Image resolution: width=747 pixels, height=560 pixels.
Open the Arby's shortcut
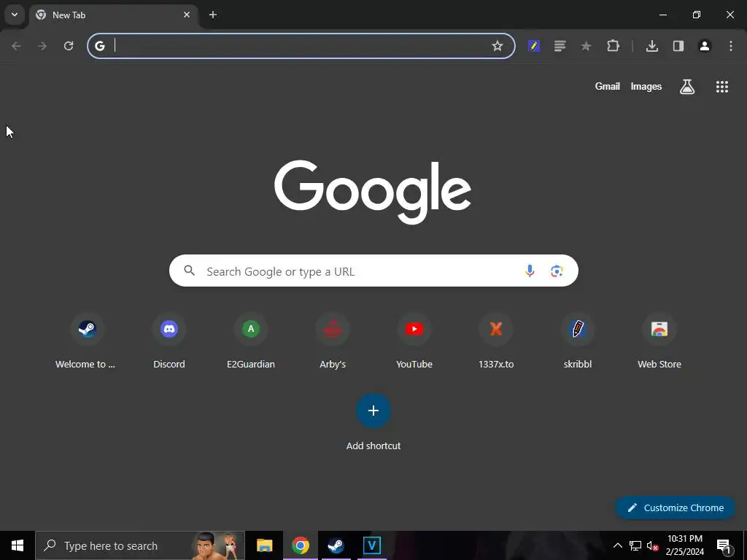click(x=333, y=341)
